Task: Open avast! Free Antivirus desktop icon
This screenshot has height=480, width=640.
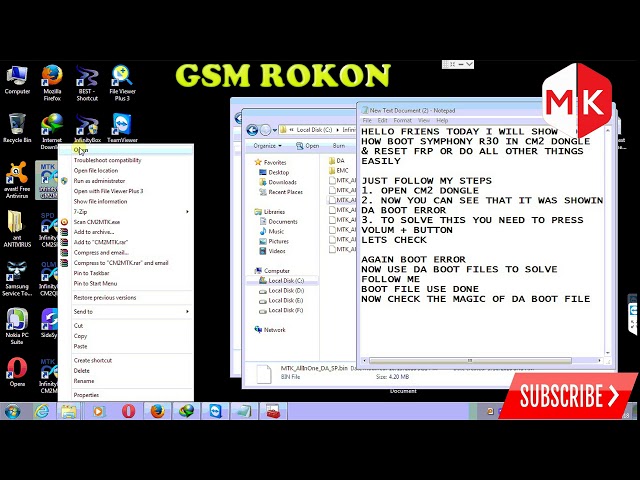Action: (x=17, y=180)
